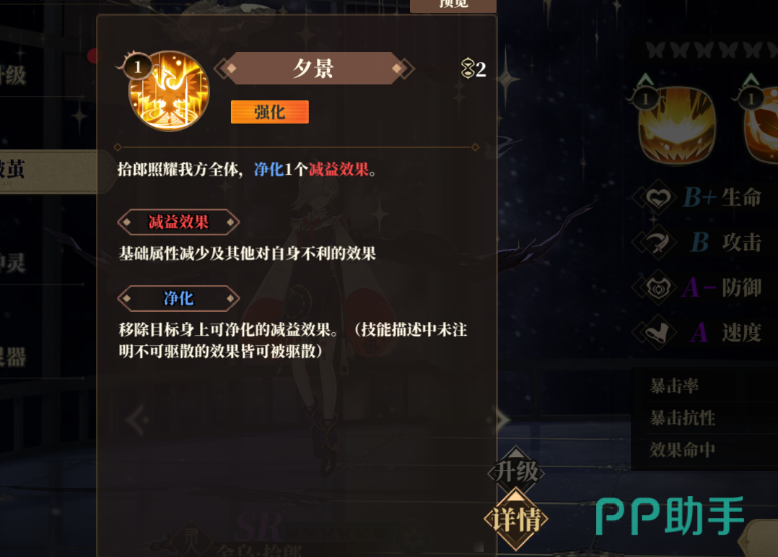This screenshot has height=557, width=778.
Task: Open the 升级 diamond tab
Action: coord(516,470)
